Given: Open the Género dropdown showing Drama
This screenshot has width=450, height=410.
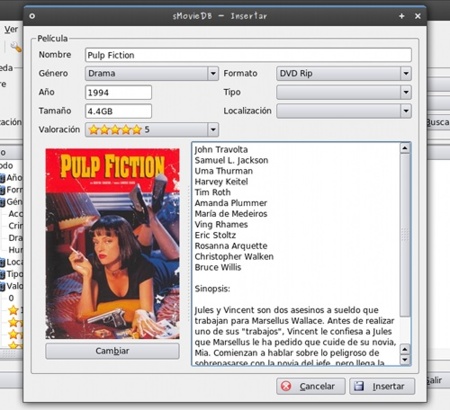Looking at the screenshot, I should 152,73.
